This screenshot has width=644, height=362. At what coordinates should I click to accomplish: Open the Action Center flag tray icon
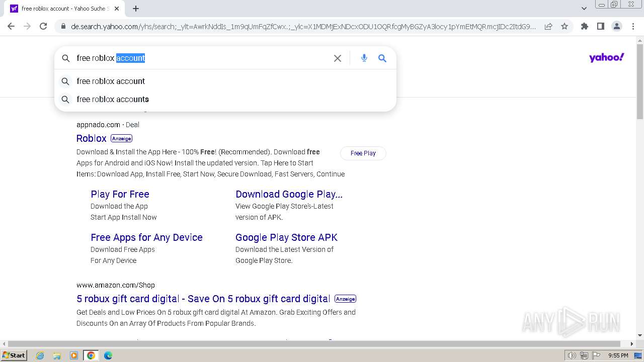click(x=596, y=355)
